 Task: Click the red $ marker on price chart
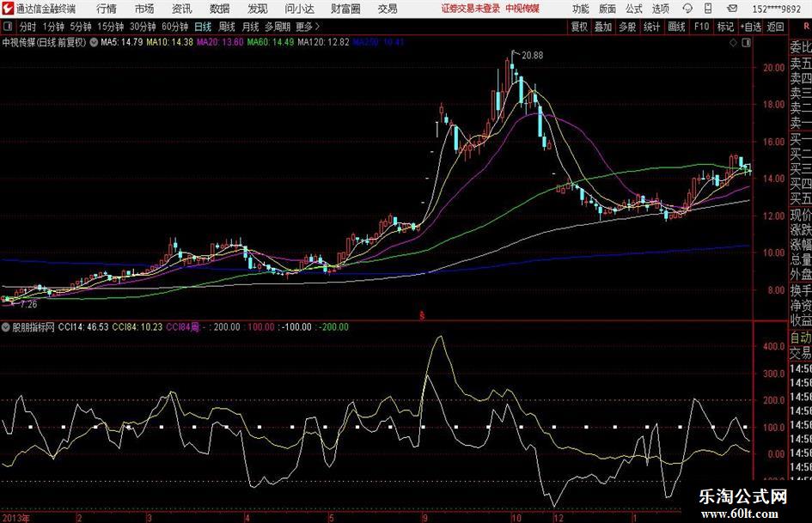(422, 315)
